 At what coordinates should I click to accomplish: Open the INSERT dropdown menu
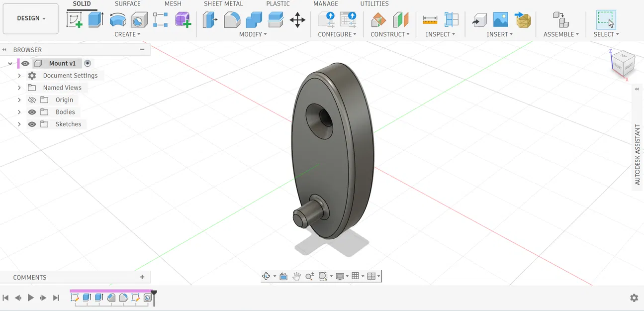pyautogui.click(x=500, y=34)
